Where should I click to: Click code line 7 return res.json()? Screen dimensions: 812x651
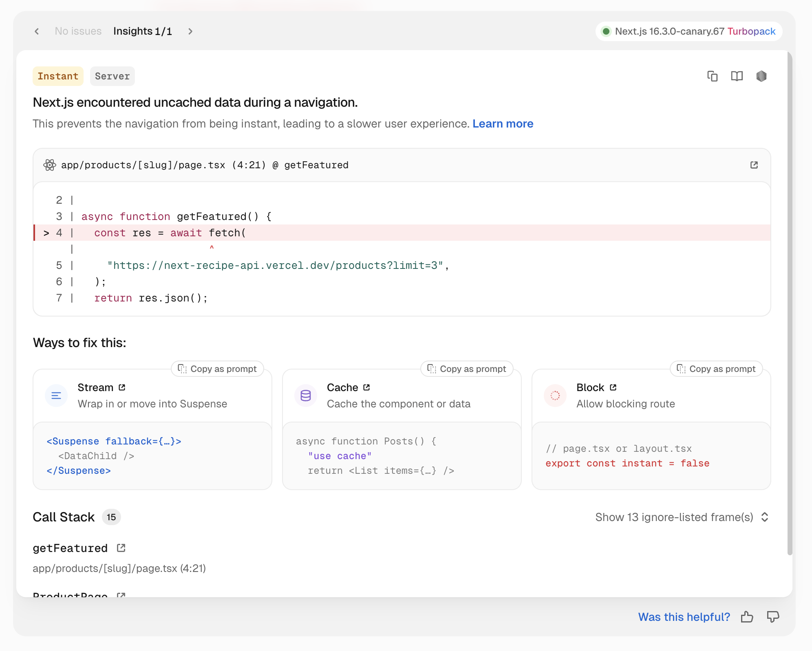pyautogui.click(x=151, y=298)
